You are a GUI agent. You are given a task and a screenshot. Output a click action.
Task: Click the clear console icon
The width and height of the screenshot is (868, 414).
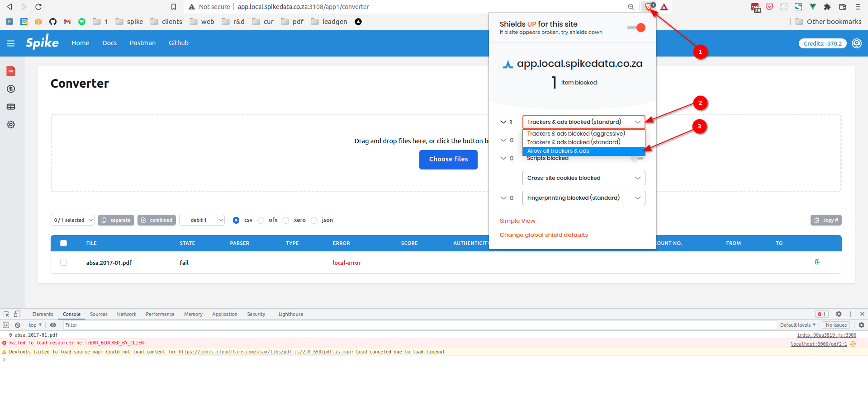[x=18, y=325]
